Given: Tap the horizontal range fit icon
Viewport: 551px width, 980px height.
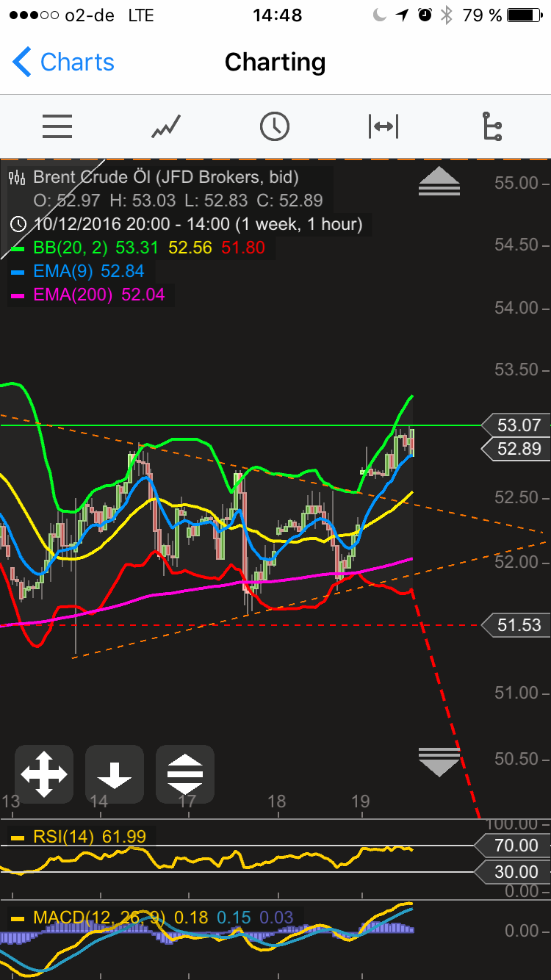Looking at the screenshot, I should point(383,126).
